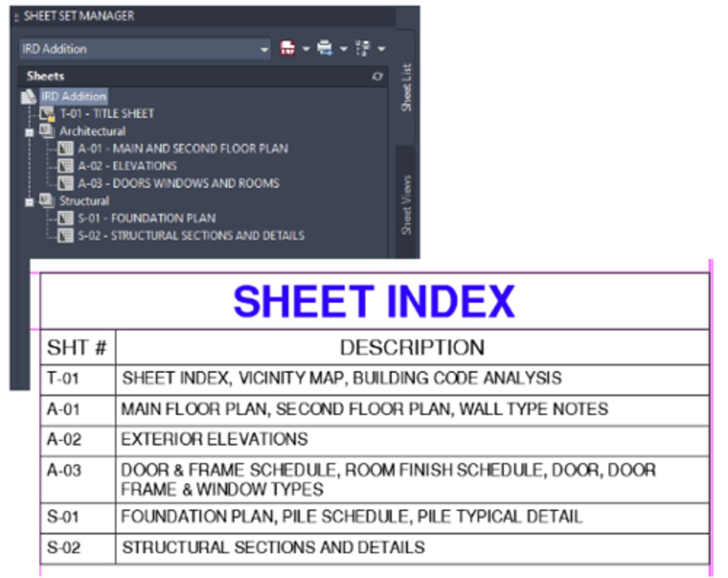Image resolution: width=728 pixels, height=578 pixels.
Task: Select A-03 - DOORS WINDOWS AND ROOMS
Action: pos(178,183)
